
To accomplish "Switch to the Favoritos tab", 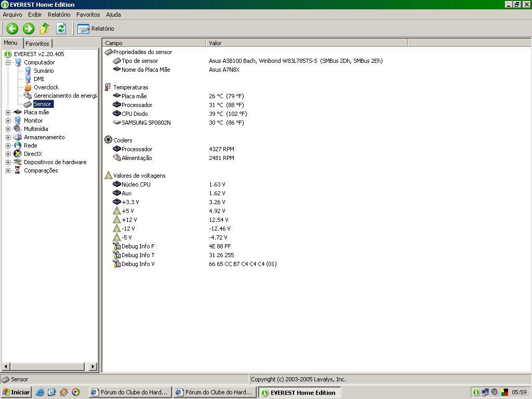I will click(37, 44).
